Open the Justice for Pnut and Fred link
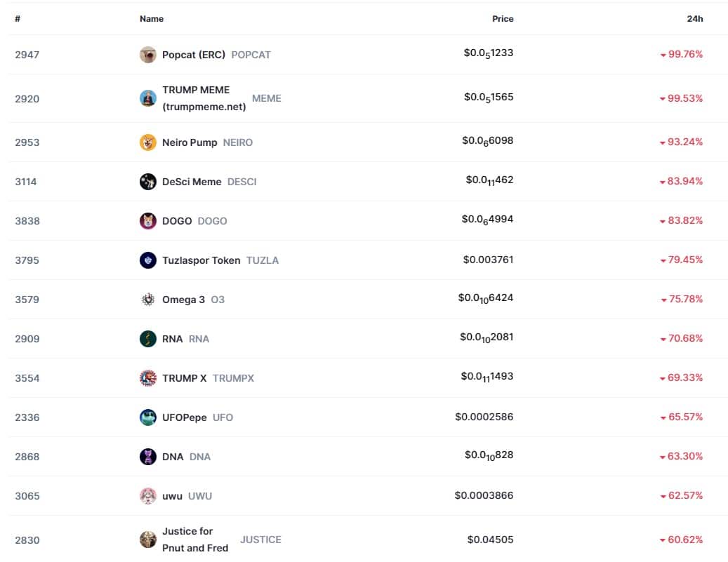Screen dimensions: 728x562 click(x=195, y=540)
